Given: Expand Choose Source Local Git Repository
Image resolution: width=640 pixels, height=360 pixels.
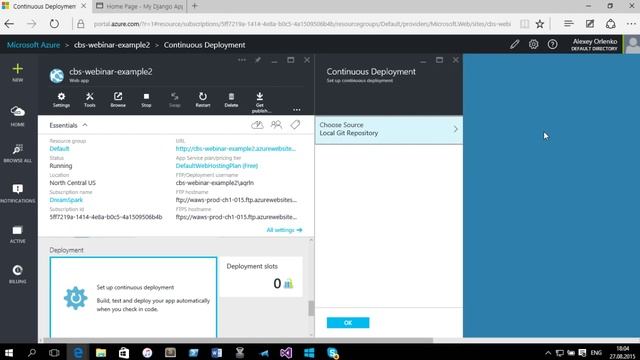Looking at the screenshot, I should click(x=389, y=129).
